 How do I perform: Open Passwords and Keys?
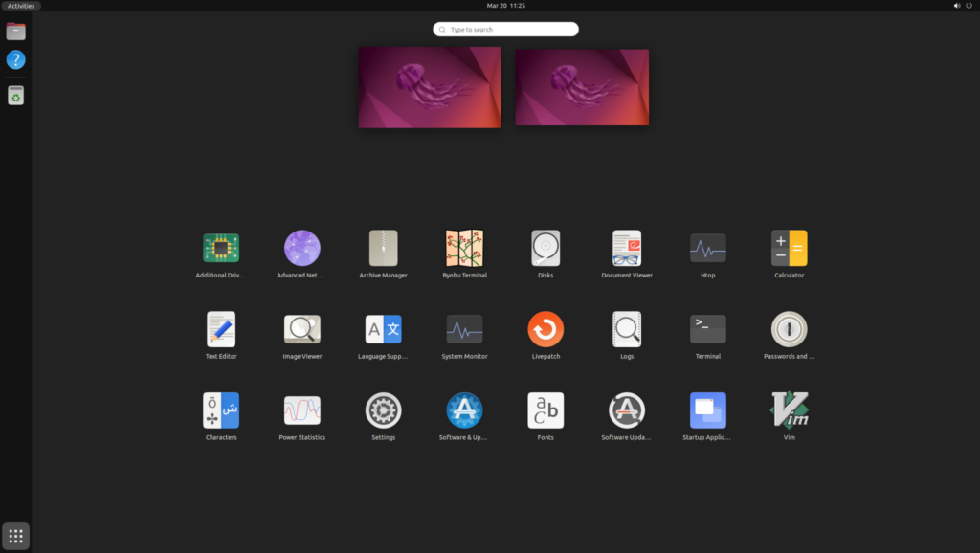(x=790, y=329)
